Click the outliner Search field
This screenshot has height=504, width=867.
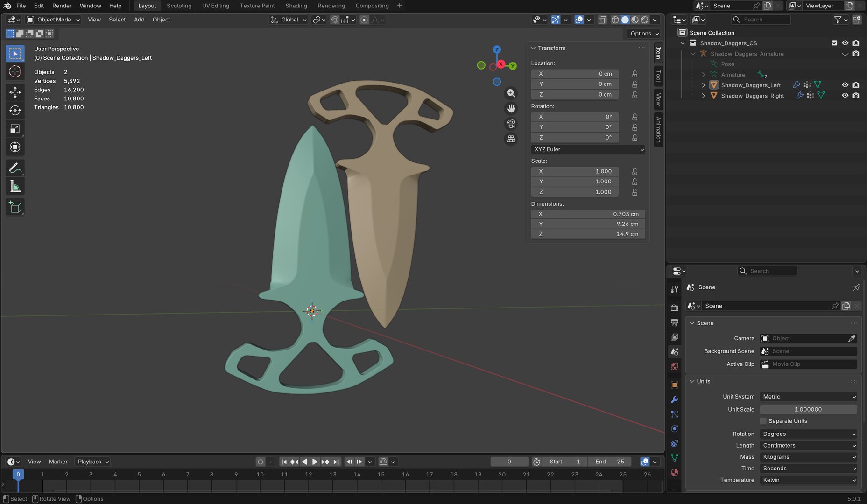pos(761,20)
